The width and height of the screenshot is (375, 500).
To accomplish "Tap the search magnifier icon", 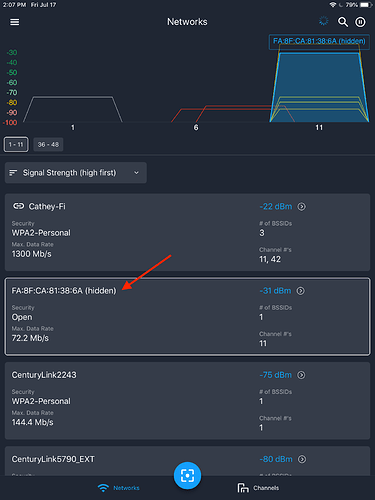I will point(343,22).
